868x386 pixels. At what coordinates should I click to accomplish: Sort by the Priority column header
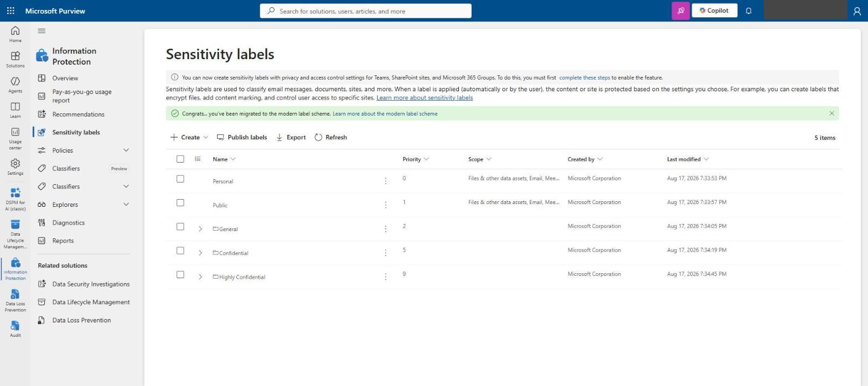point(415,159)
